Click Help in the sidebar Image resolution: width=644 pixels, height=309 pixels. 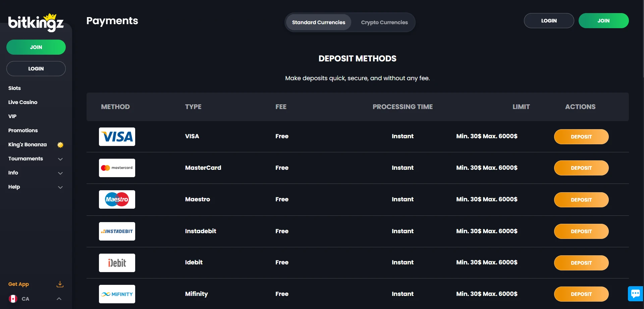[x=14, y=187]
